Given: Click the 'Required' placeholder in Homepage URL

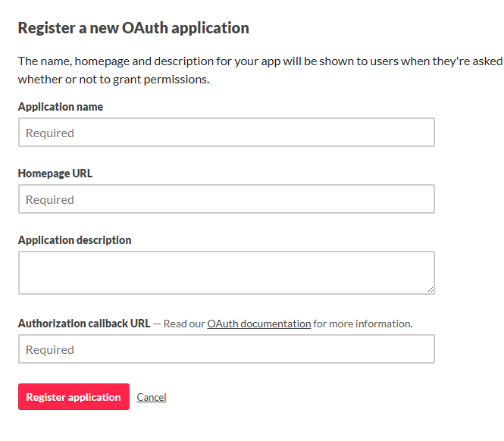Looking at the screenshot, I should coord(50,200).
